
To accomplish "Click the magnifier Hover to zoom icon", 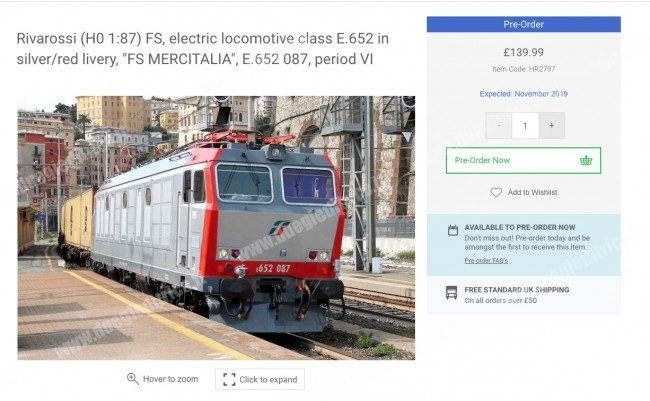I will (x=133, y=379).
